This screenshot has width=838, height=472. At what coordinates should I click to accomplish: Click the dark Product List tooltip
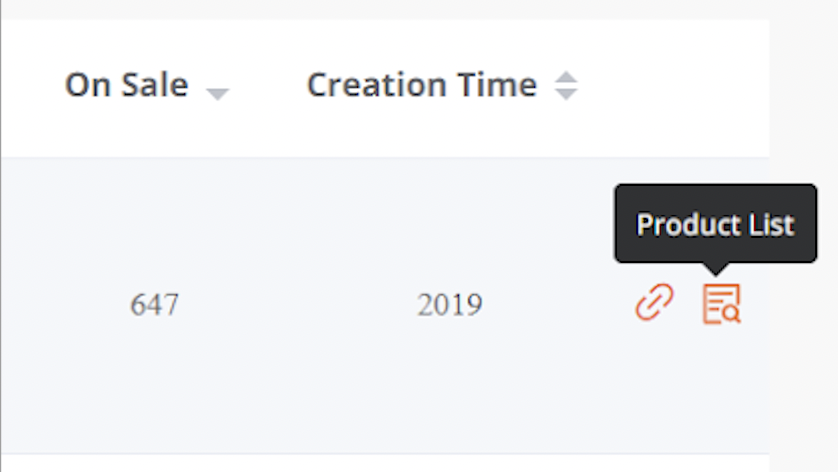pyautogui.click(x=715, y=224)
